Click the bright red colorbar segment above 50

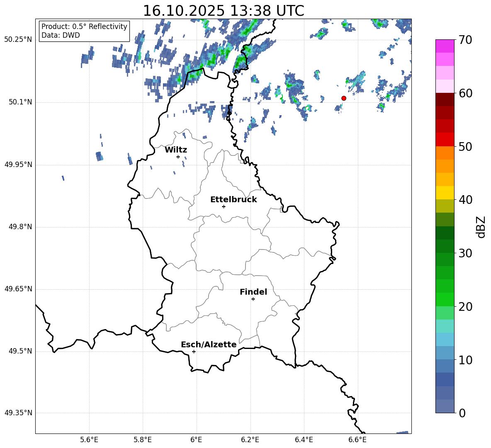click(x=445, y=140)
